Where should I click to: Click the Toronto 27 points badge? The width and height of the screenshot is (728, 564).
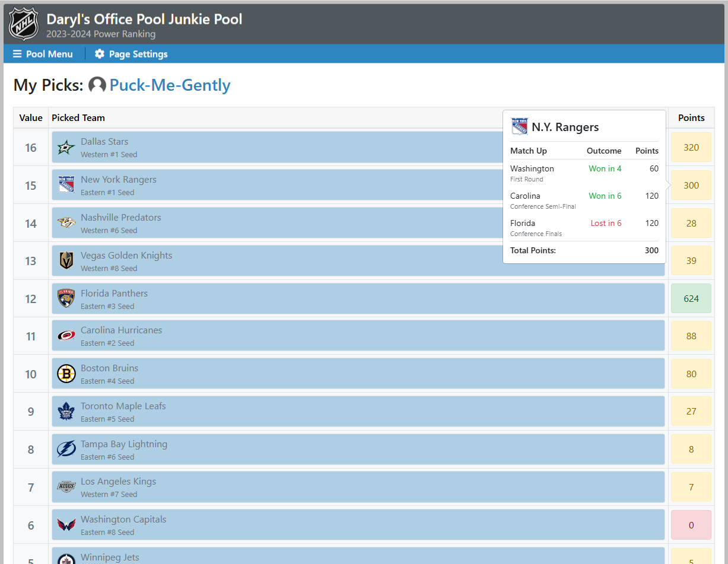691,412
